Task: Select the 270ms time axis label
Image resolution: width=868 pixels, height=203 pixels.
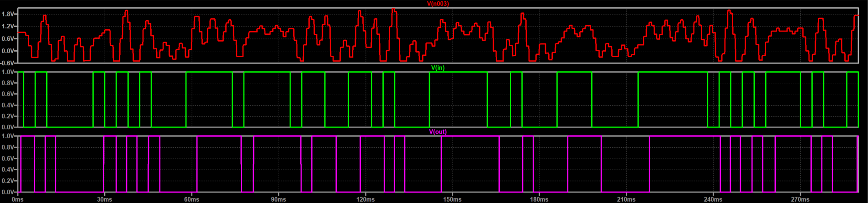Action: point(800,200)
